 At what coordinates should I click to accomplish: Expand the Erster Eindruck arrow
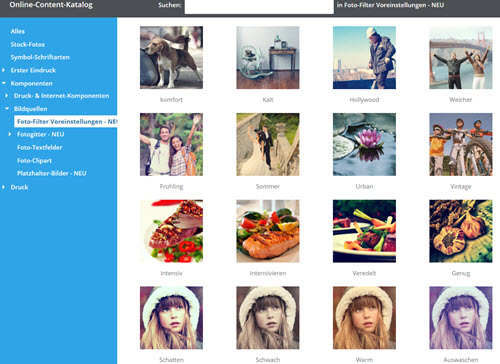click(4, 70)
